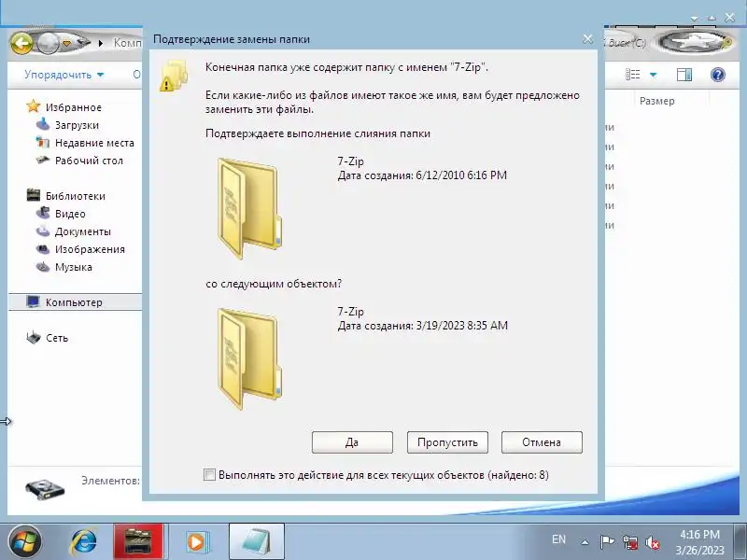Open Explorer help icon

click(x=717, y=75)
